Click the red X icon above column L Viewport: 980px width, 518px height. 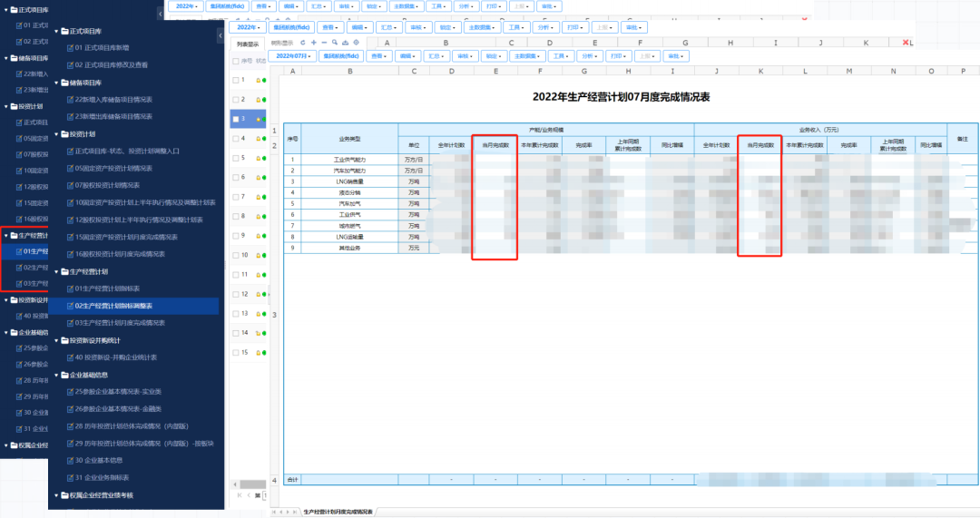tap(906, 43)
